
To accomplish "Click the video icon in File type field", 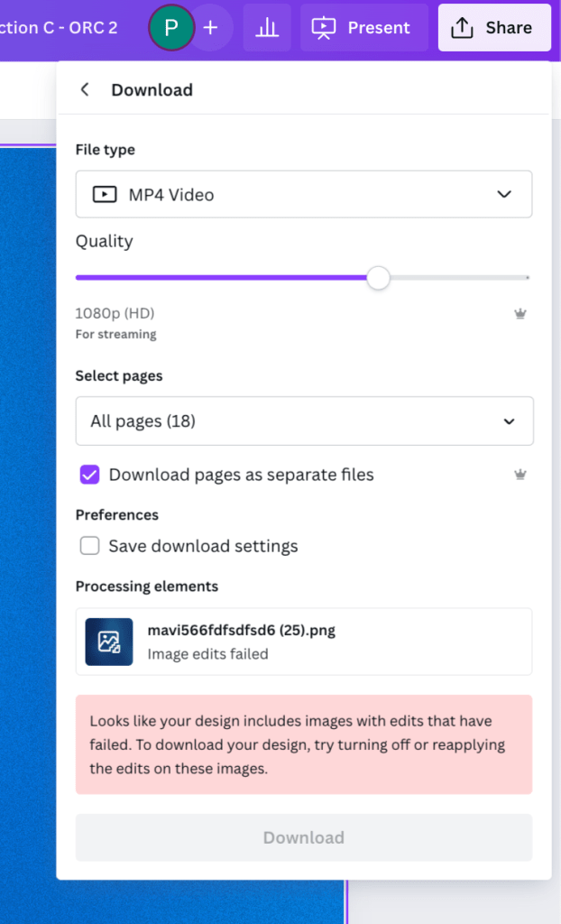I will click(105, 195).
